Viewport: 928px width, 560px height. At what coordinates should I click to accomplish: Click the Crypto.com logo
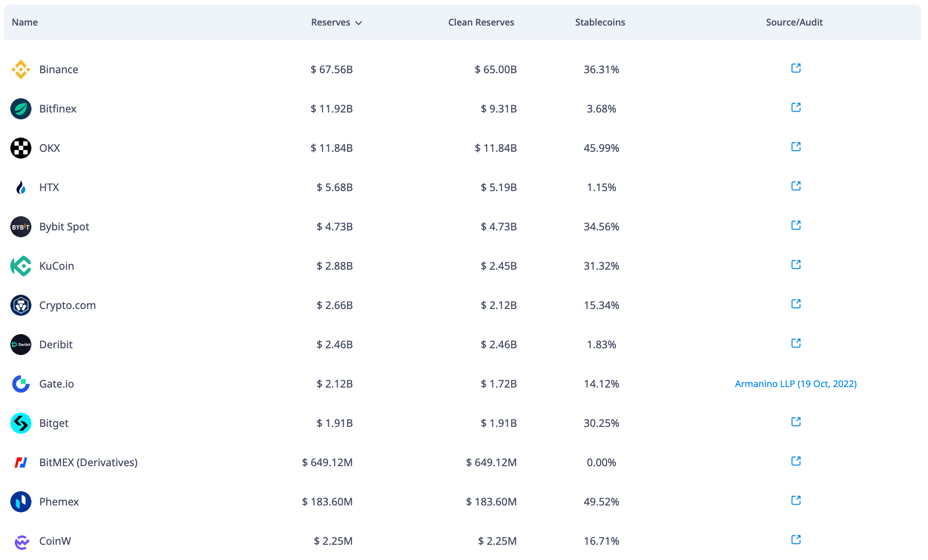click(x=21, y=305)
